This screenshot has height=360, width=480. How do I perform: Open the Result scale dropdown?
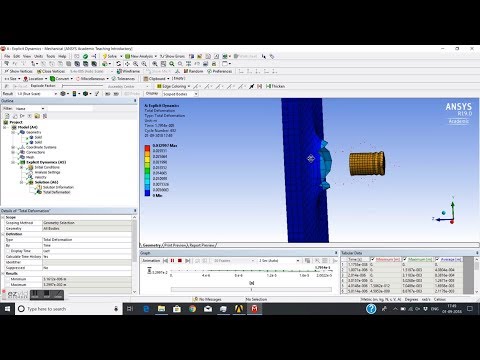37,94
